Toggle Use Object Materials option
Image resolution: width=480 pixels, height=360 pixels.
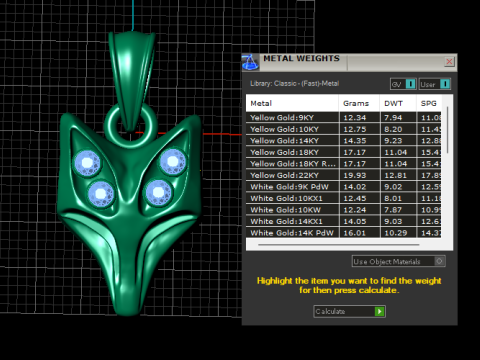(x=399, y=261)
